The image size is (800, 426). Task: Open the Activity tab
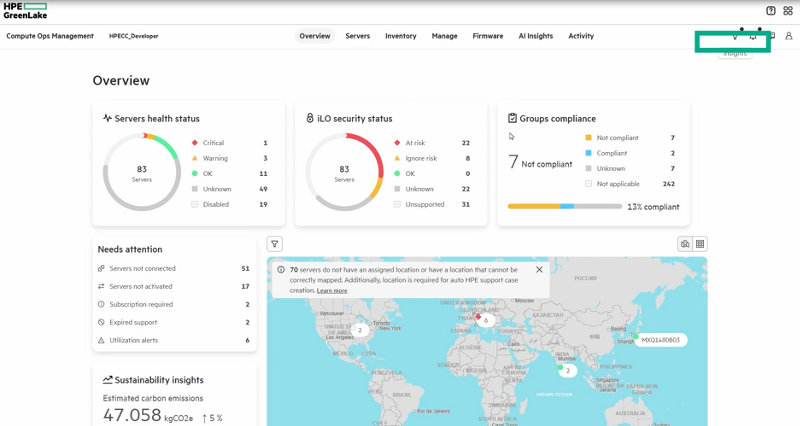tap(581, 36)
